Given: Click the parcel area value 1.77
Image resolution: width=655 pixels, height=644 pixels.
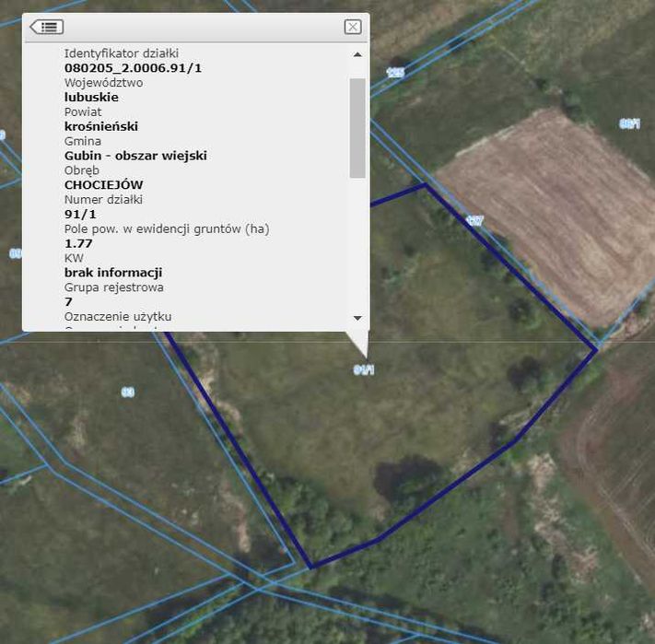Looking at the screenshot, I should coord(78,243).
